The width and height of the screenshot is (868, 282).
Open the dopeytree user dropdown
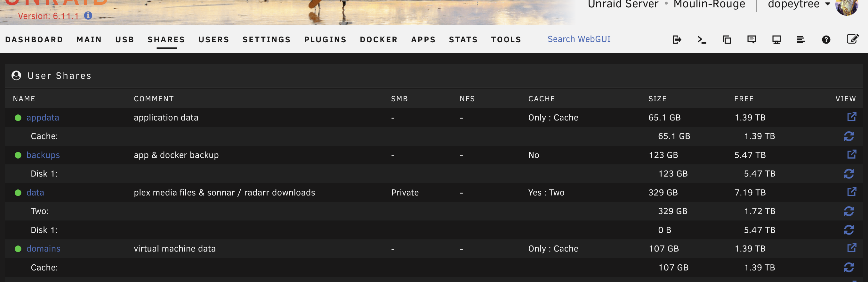799,5
